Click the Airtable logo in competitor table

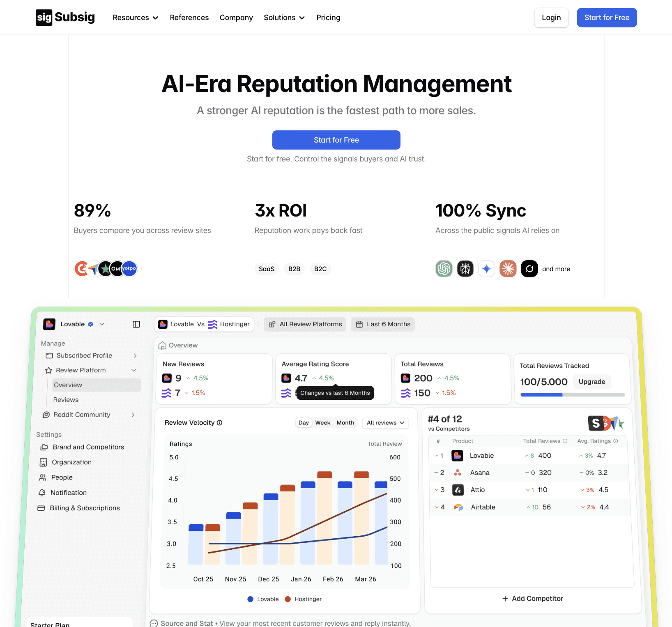coord(458,507)
